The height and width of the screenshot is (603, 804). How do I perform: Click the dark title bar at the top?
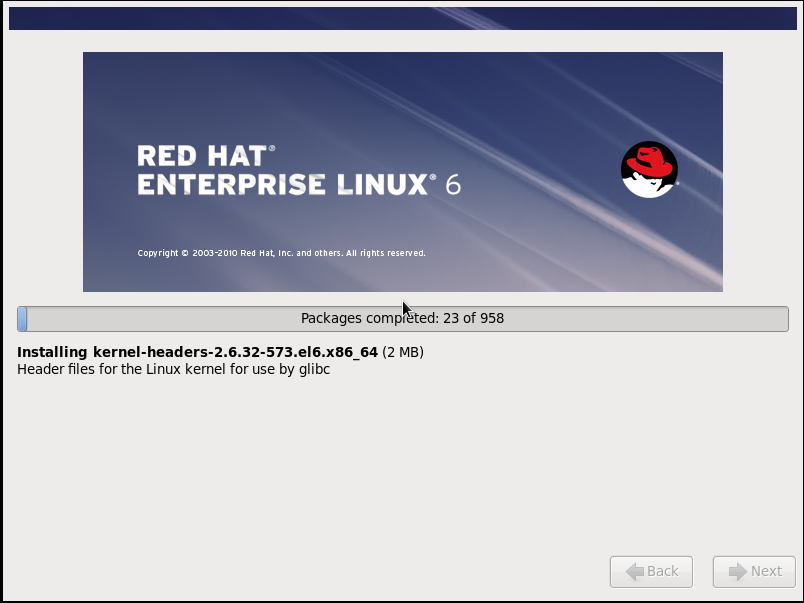coord(402,16)
